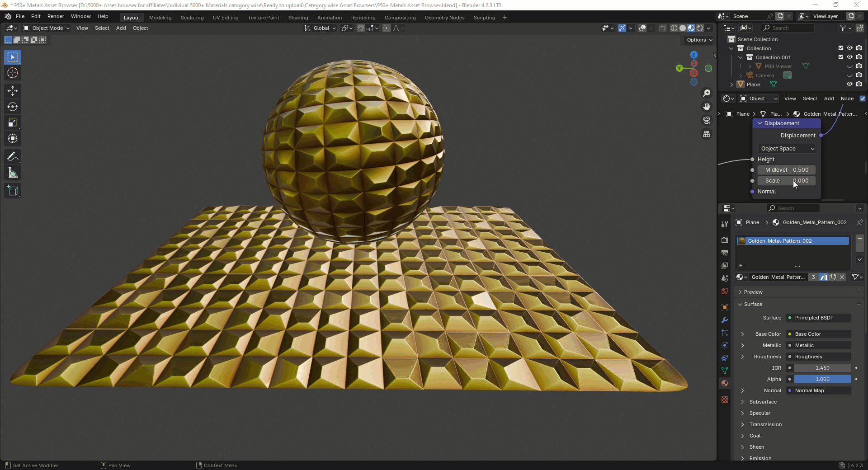Image resolution: width=868 pixels, height=470 pixels.
Task: Switch to perspective/orthographic grid view icon
Action: point(707,134)
